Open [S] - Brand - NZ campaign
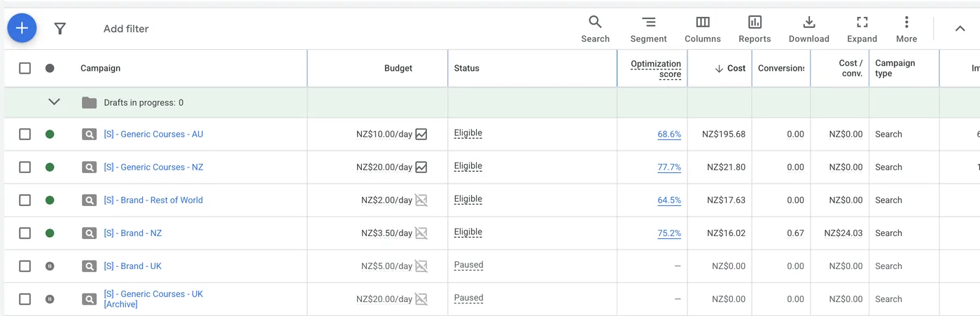Viewport: 980px width, 316px height. pos(133,233)
